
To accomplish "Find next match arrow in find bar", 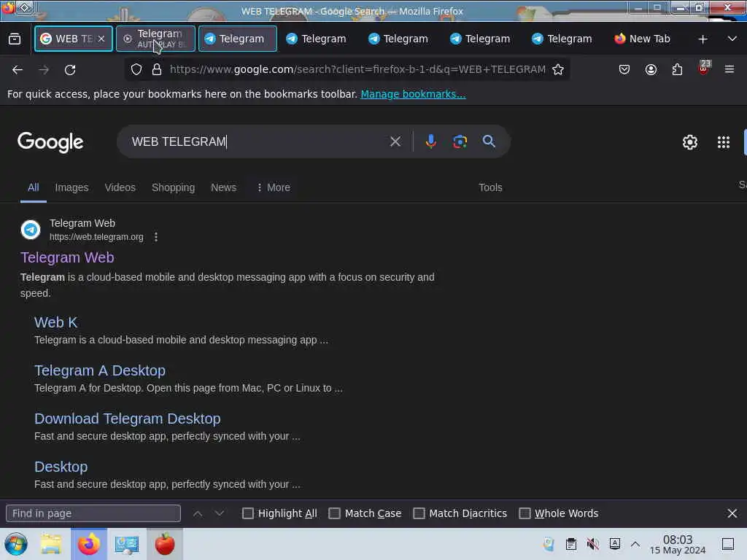I will tap(219, 513).
